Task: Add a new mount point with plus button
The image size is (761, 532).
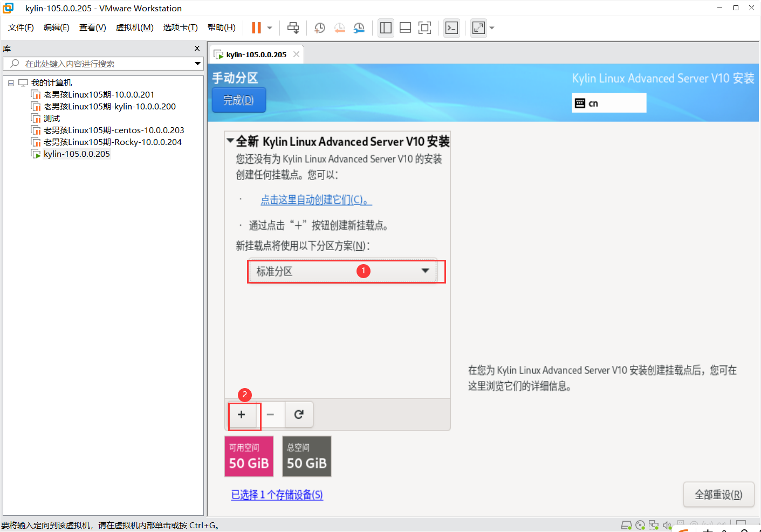Action: tap(242, 414)
